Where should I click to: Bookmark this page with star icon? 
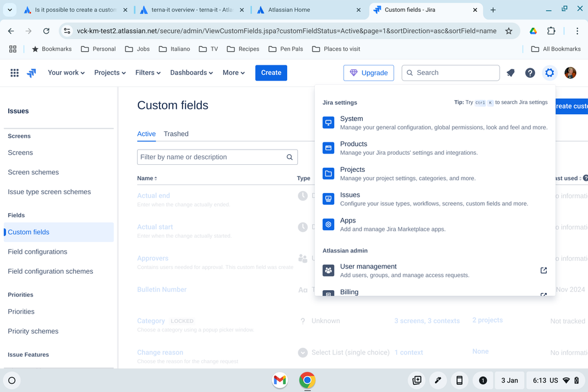[509, 31]
